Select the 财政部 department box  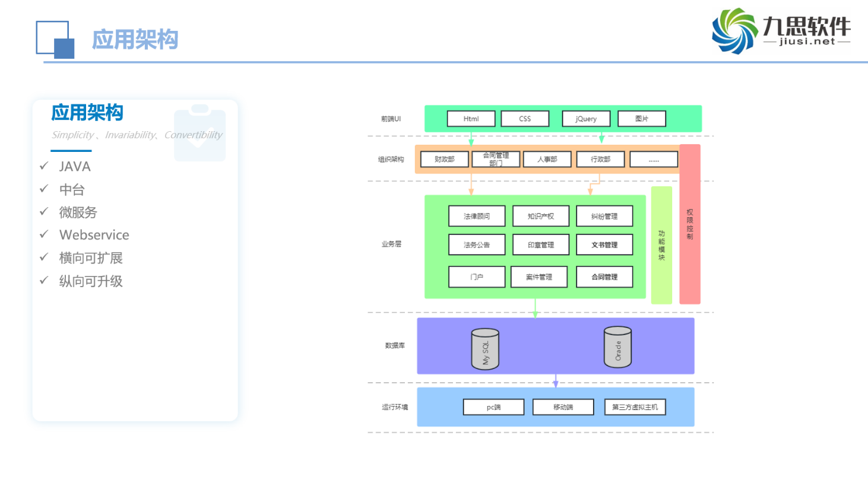pos(444,159)
